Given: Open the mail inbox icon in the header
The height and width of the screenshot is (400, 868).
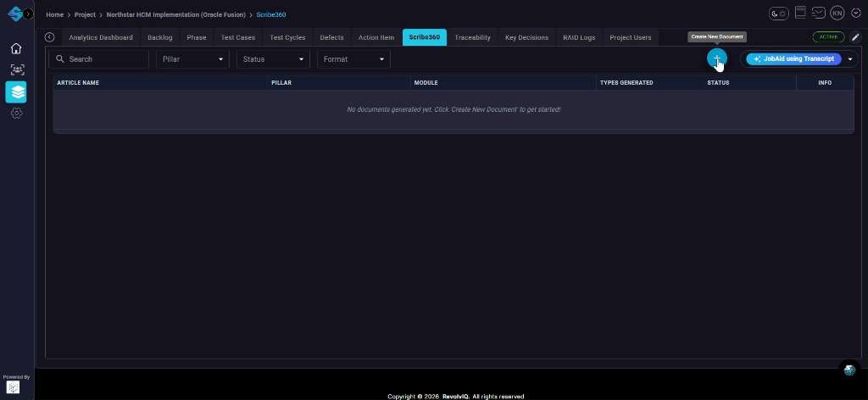Looking at the screenshot, I should click(818, 13).
